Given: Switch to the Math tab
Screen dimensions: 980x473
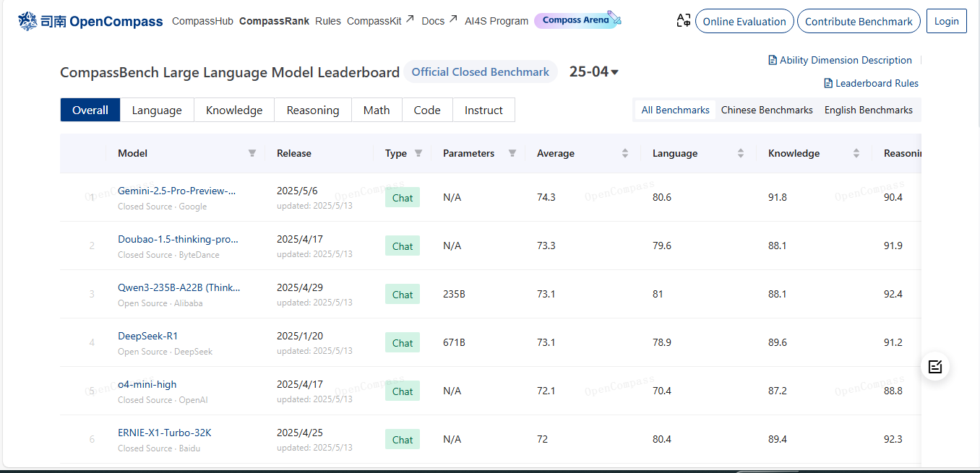Looking at the screenshot, I should coord(377,110).
